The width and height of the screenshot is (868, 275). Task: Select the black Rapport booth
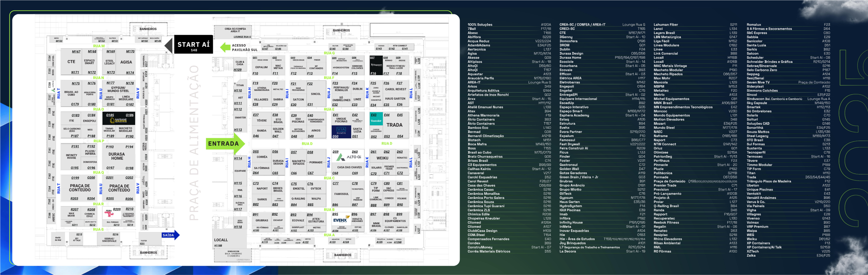coord(376,65)
